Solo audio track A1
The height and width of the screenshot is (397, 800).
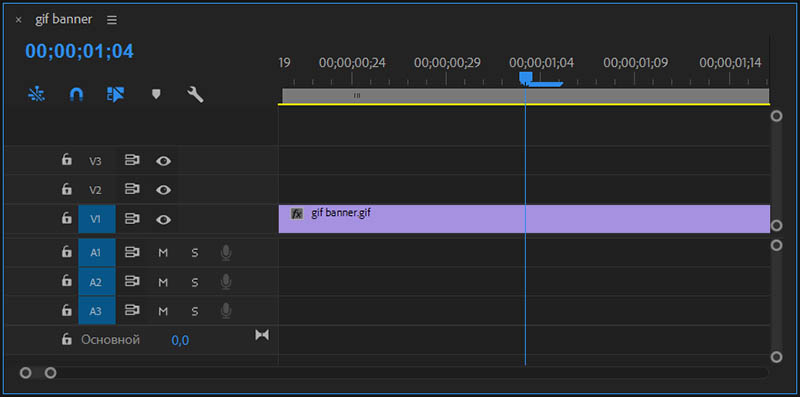(x=194, y=253)
